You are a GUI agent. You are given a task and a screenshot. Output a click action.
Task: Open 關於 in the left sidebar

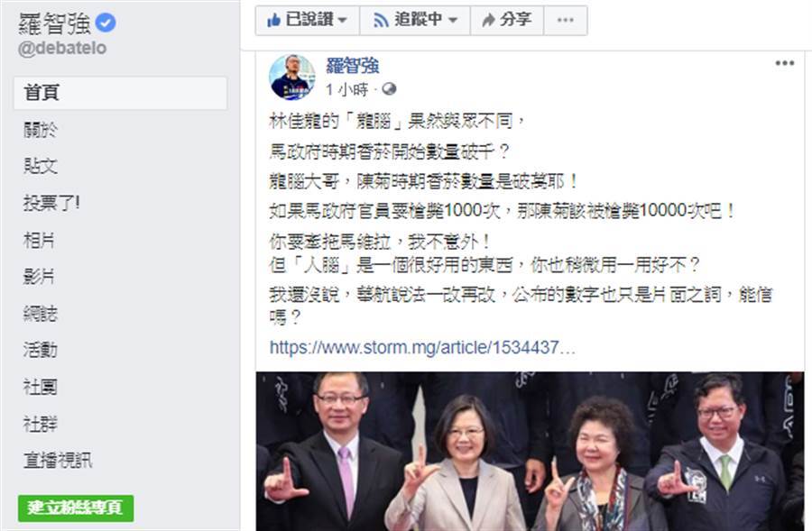pos(41,130)
